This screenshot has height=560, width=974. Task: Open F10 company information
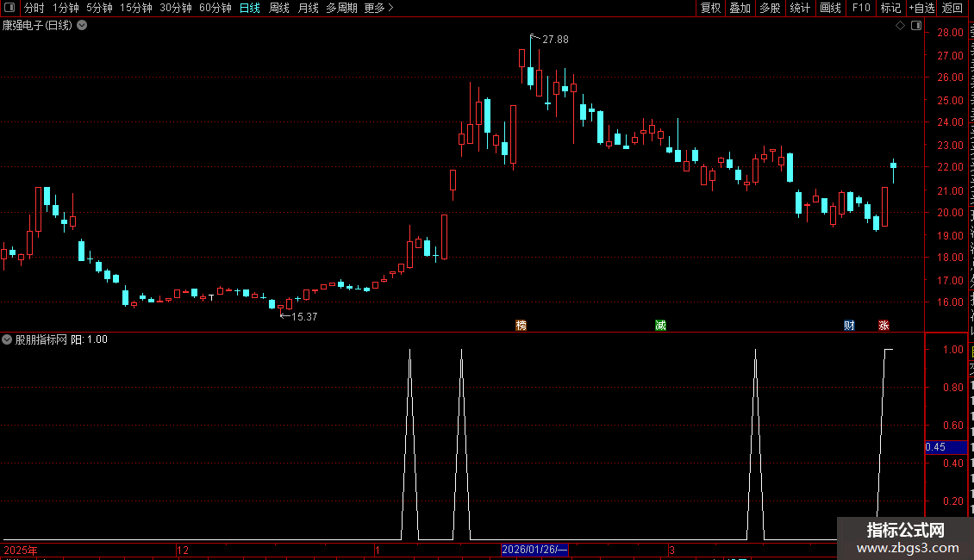tap(861, 8)
